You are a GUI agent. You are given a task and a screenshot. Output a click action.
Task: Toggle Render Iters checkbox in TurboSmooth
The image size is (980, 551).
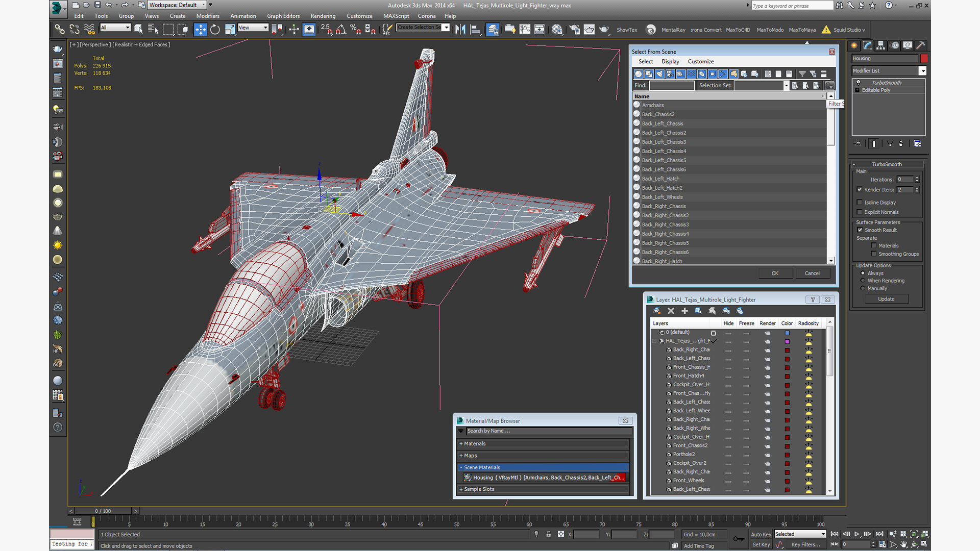pos(860,190)
